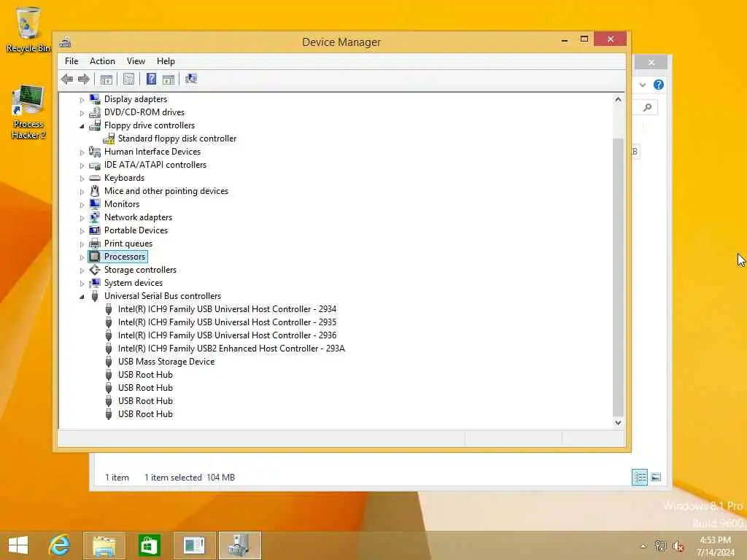Expand the System devices node
This screenshot has width=747, height=560.
82,284
